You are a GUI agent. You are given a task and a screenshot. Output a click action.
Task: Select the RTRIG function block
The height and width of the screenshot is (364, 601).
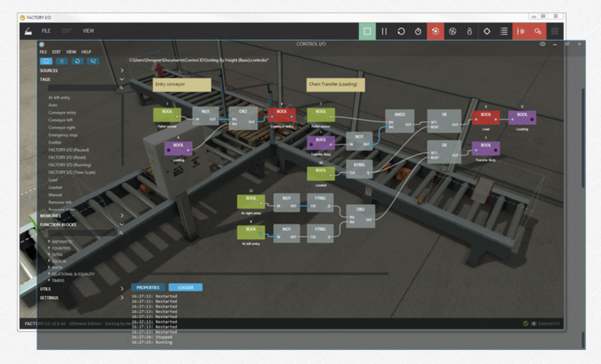pyautogui.click(x=359, y=169)
